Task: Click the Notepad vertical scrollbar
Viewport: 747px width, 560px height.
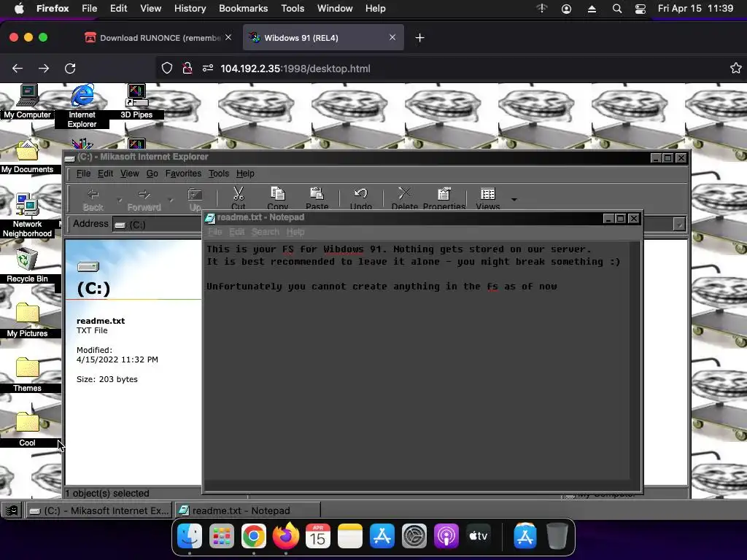Action: click(635, 360)
